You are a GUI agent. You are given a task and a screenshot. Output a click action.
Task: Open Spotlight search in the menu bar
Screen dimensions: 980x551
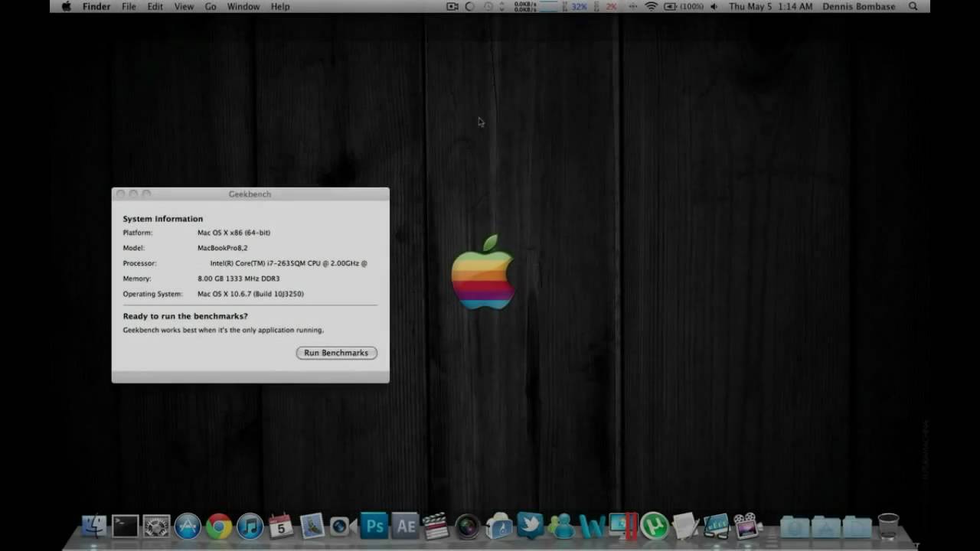tap(913, 6)
